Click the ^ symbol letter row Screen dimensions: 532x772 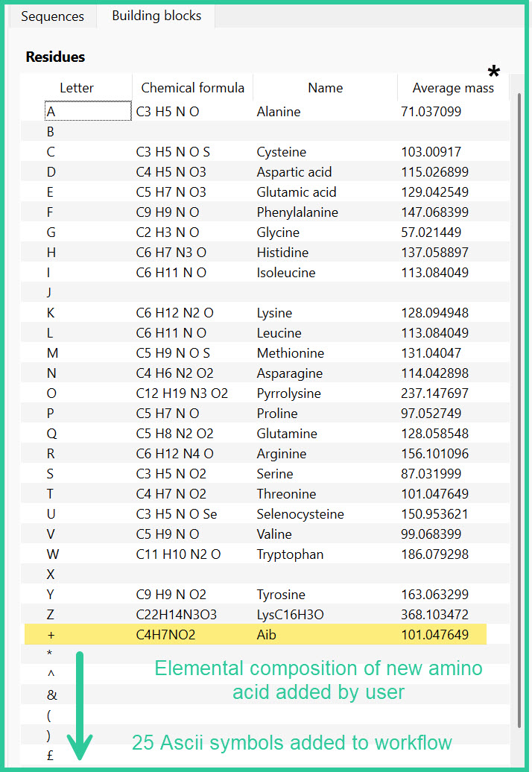pos(265,674)
